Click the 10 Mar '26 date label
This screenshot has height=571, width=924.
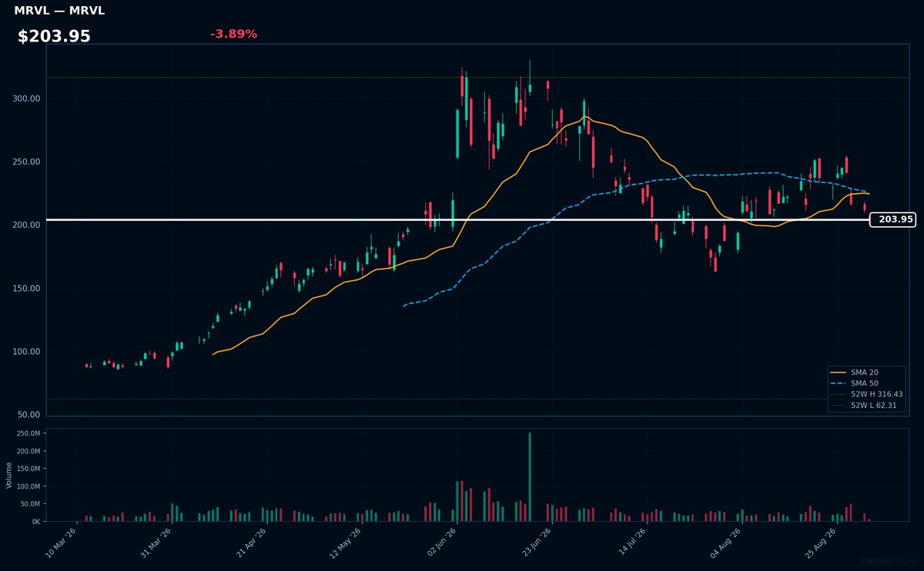click(x=62, y=543)
